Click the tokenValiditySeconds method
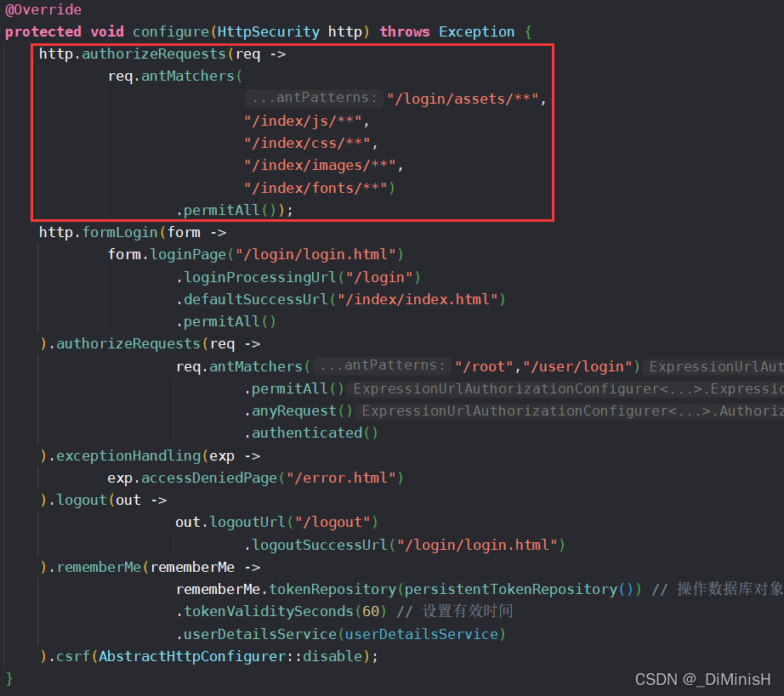 269,612
